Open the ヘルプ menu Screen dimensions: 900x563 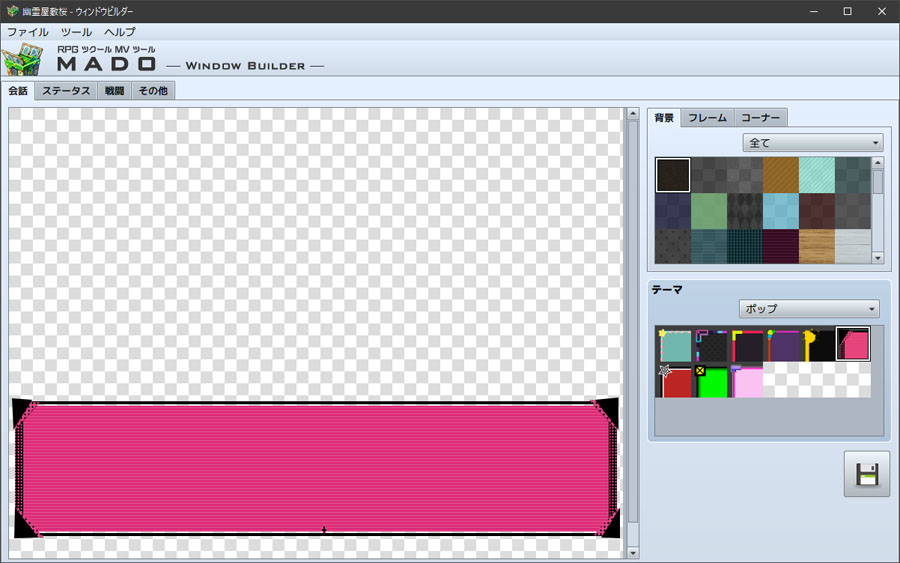click(120, 32)
